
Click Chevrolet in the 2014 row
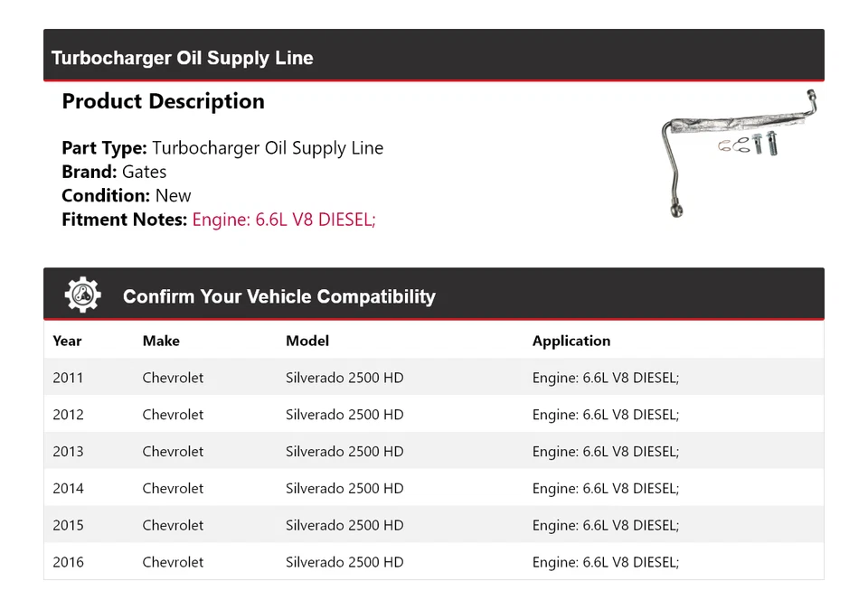(173, 489)
